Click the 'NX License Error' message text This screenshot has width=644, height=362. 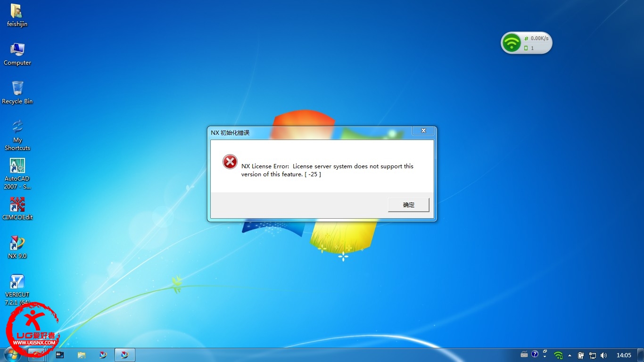tap(327, 170)
